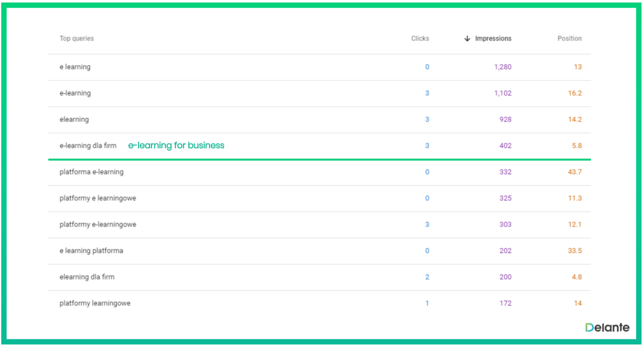Open the 'platformy learningowe' query row
This screenshot has height=346, width=644.
(x=95, y=303)
